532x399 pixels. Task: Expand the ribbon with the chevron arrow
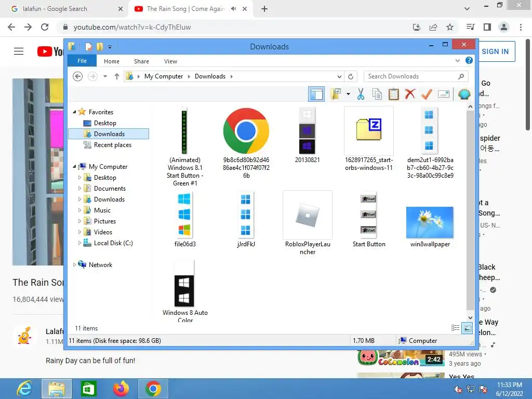[x=457, y=61]
